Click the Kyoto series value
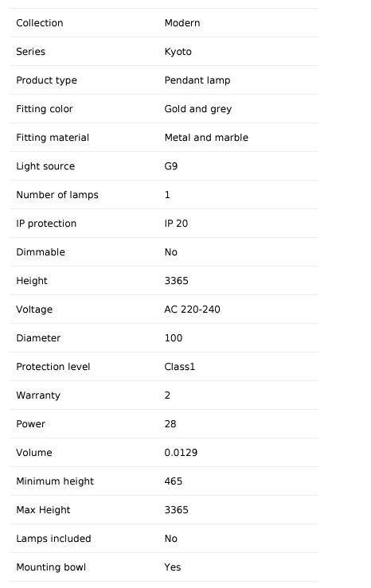The width and height of the screenshot is (371, 588). click(178, 52)
